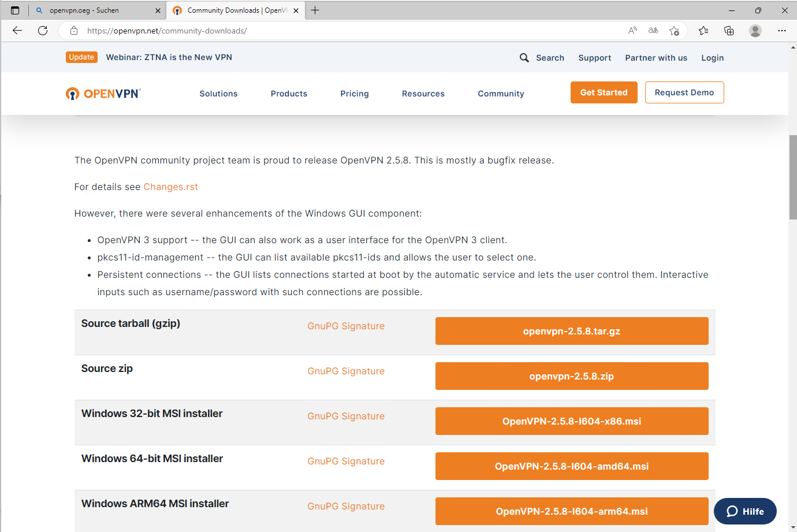The width and height of the screenshot is (797, 532).
Task: Open browser settings ellipsis menu
Action: pyautogui.click(x=781, y=31)
